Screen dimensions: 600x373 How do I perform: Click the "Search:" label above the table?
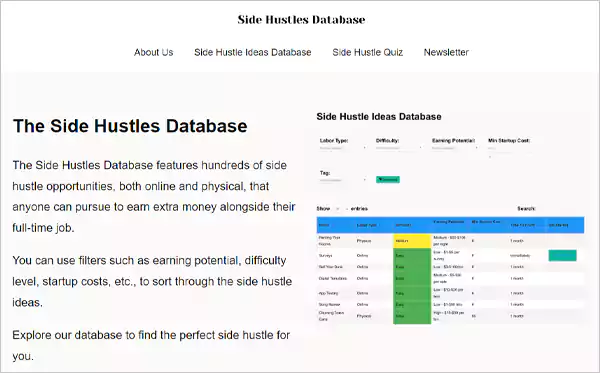click(x=526, y=209)
